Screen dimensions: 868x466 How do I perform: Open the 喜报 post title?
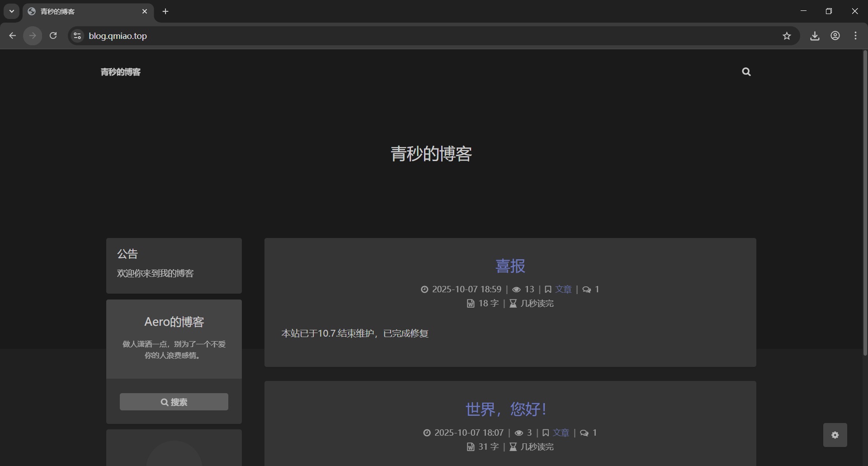pyautogui.click(x=510, y=266)
